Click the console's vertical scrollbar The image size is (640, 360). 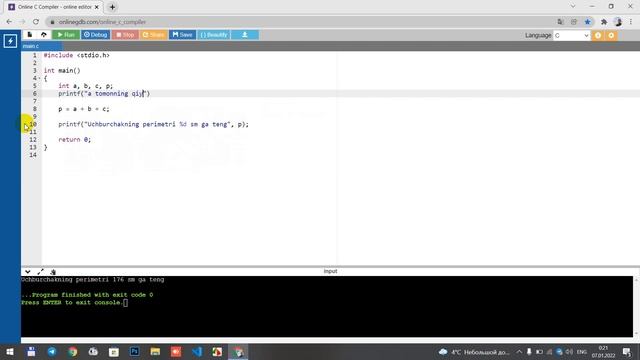point(636,306)
